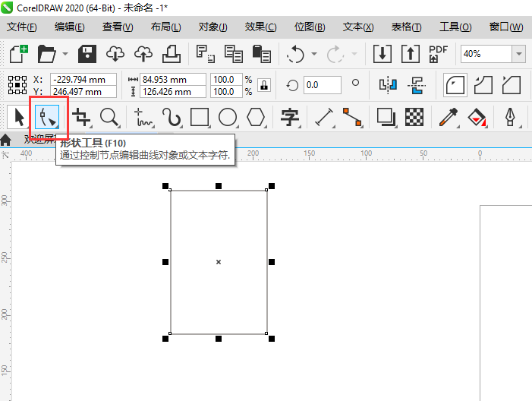The height and width of the screenshot is (401, 532).
Task: Open the 窗口(W) menu
Action: 506,27
